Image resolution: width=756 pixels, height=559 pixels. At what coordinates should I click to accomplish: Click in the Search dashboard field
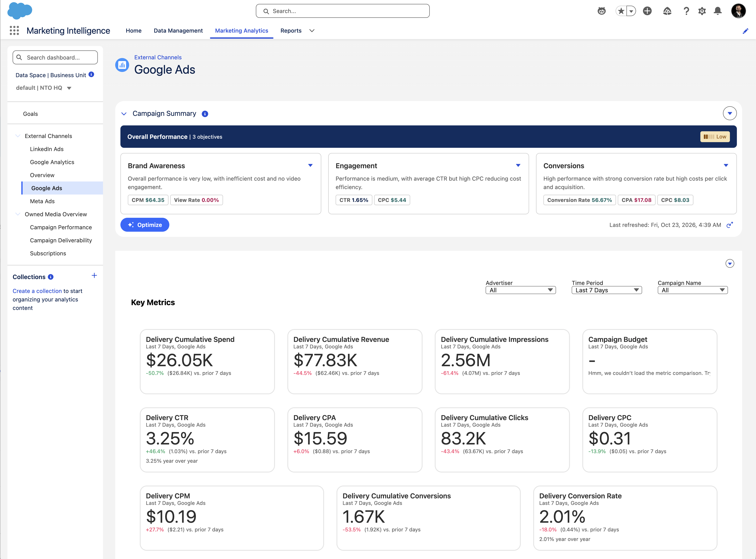tap(55, 57)
